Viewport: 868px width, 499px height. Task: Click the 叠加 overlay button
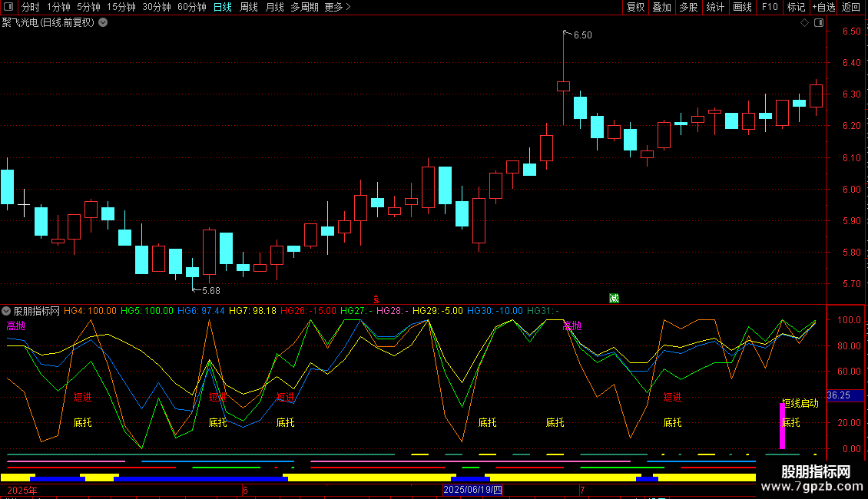coord(661,7)
